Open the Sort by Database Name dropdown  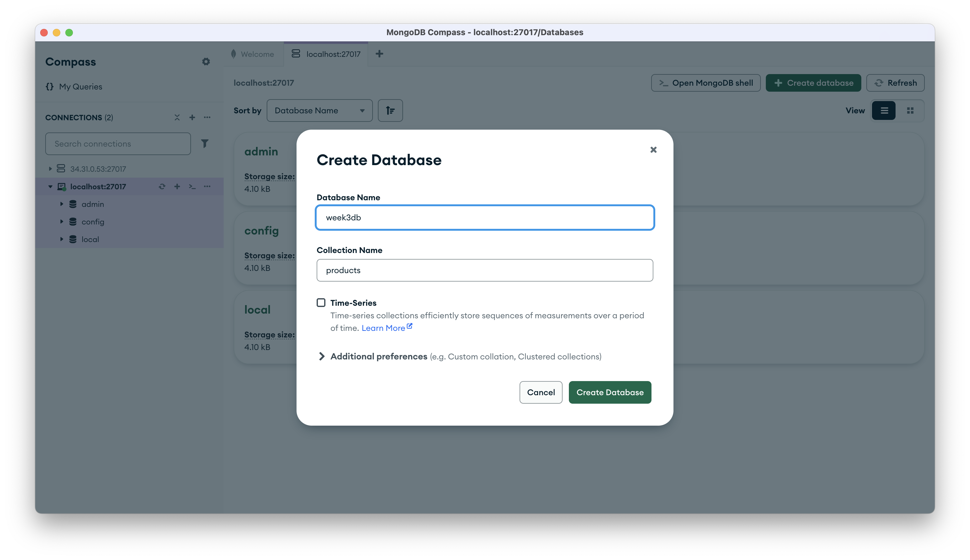[x=319, y=110]
